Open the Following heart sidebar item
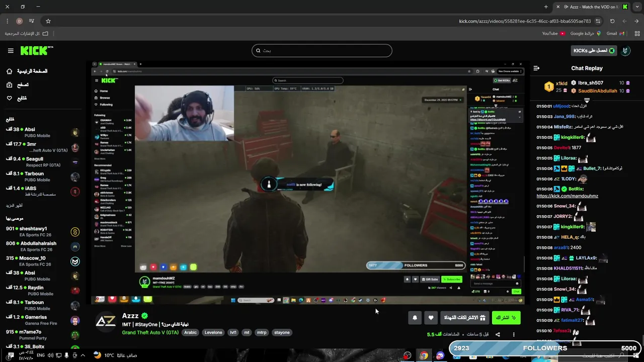 coord(17,98)
